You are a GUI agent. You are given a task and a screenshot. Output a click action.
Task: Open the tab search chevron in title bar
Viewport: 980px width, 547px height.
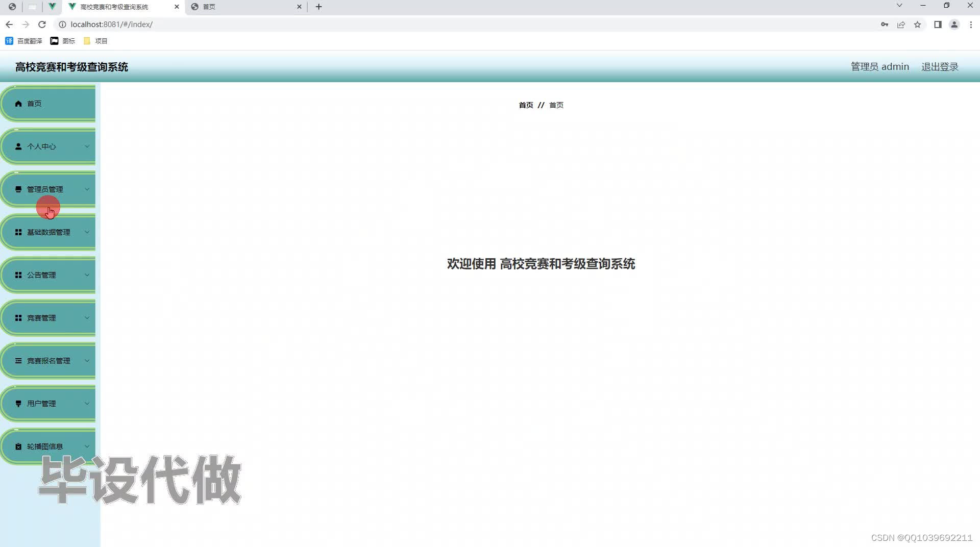pyautogui.click(x=899, y=5)
